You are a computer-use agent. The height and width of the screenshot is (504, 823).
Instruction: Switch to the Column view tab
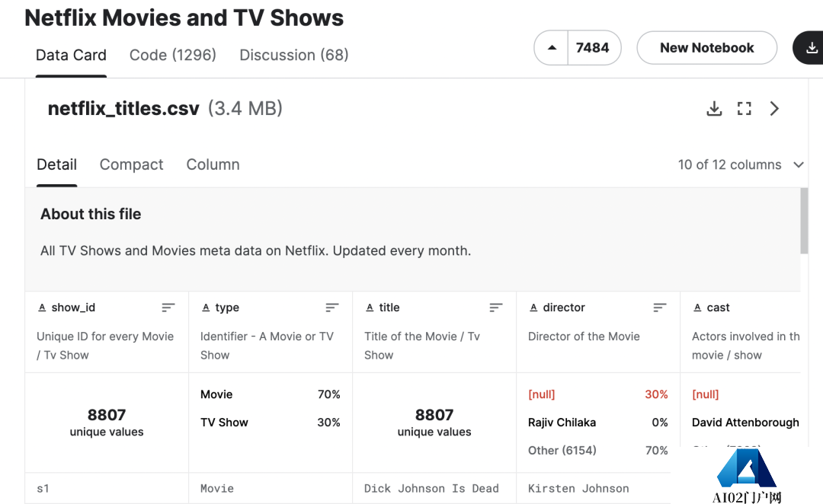(x=213, y=165)
